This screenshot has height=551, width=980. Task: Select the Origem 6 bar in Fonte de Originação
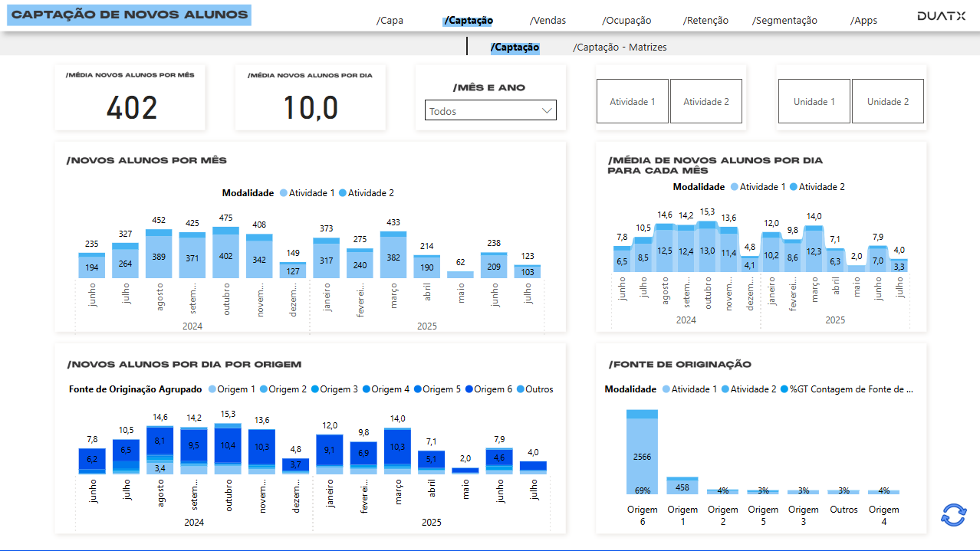click(643, 452)
